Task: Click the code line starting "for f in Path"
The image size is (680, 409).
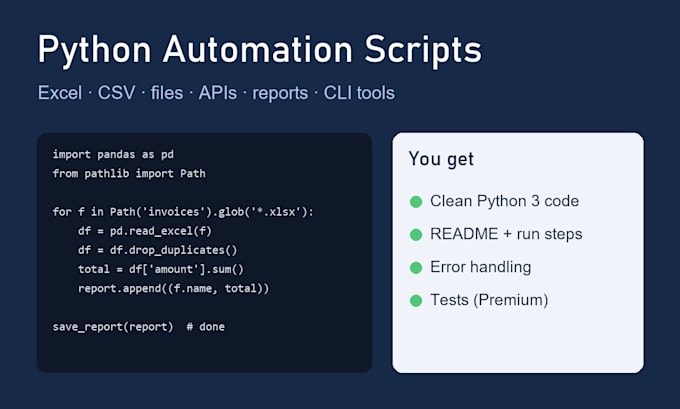Action: (183, 212)
